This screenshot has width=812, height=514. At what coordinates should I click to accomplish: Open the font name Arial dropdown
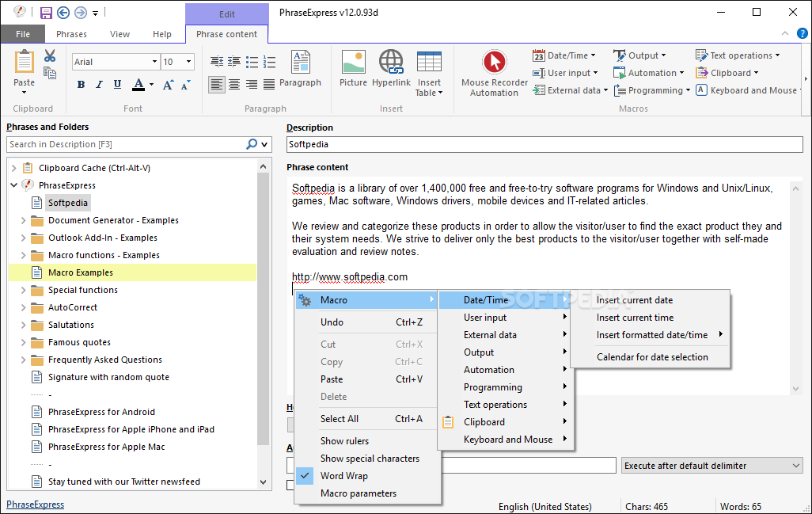click(x=154, y=62)
